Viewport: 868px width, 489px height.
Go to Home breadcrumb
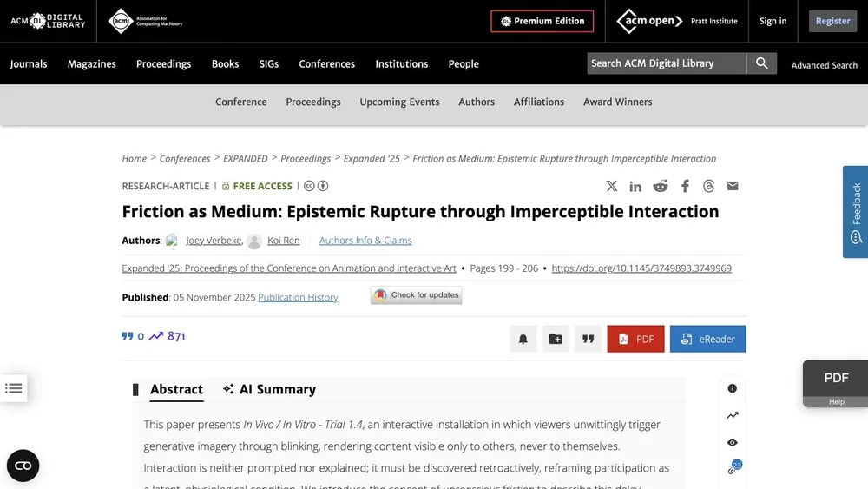(x=135, y=158)
